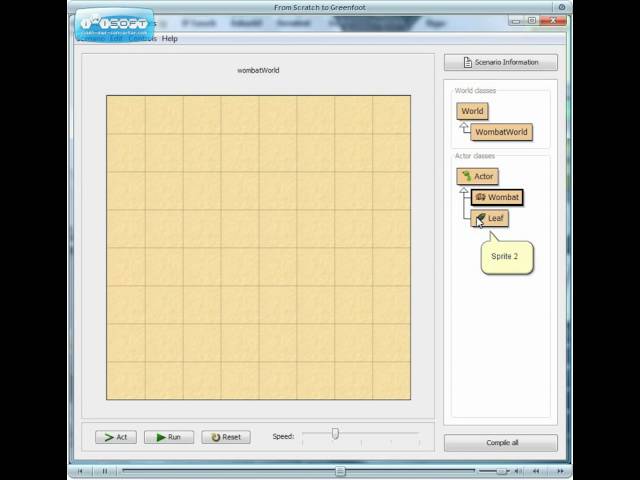Select the WombatWorld class

point(502,132)
